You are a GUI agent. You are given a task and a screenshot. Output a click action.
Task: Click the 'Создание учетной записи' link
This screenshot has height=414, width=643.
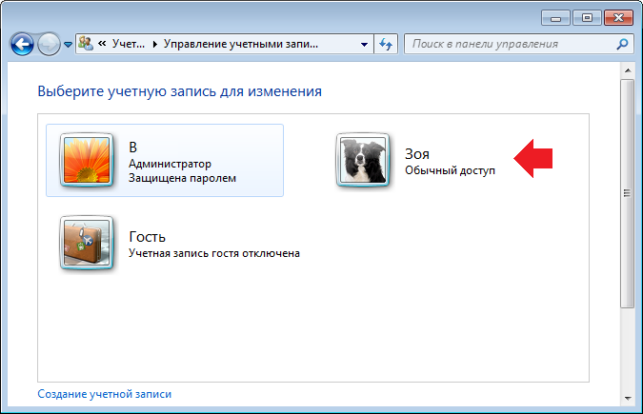[105, 394]
